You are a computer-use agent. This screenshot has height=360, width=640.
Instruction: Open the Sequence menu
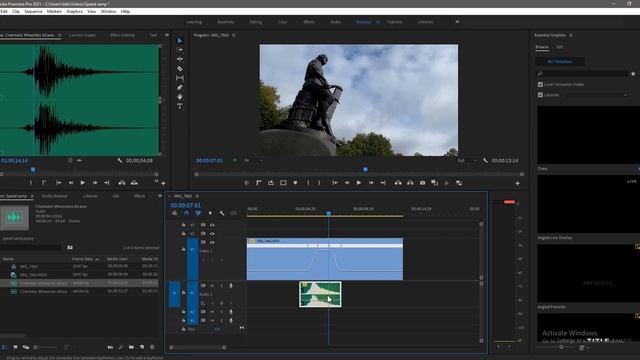coord(33,11)
